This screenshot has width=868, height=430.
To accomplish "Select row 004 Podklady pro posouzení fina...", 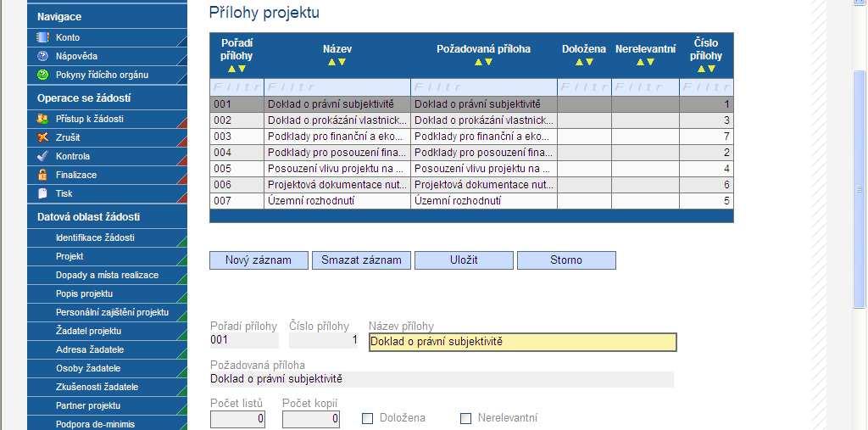I will [x=471, y=153].
